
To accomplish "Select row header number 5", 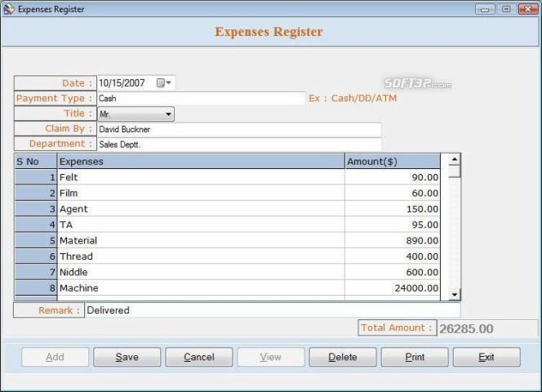I will (x=36, y=240).
